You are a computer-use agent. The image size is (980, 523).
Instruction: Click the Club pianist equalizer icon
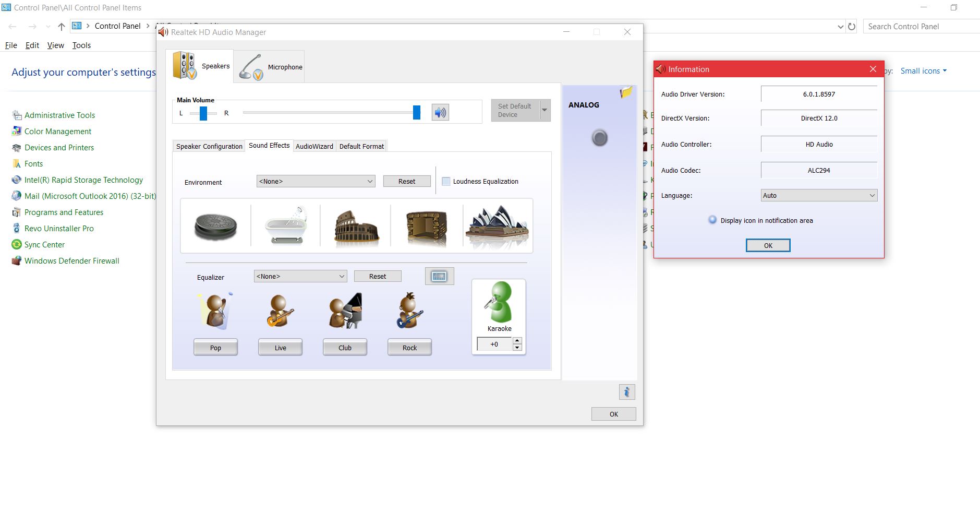(345, 311)
